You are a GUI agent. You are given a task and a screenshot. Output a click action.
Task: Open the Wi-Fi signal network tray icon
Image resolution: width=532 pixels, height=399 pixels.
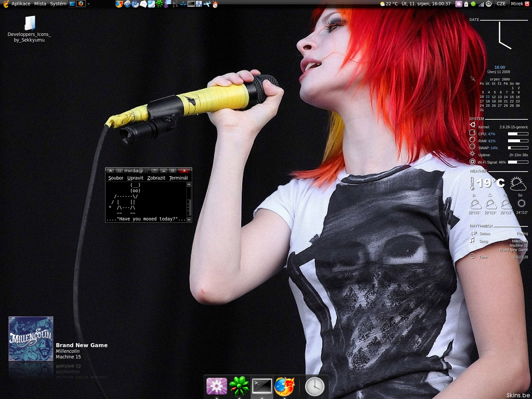pyautogui.click(x=481, y=4)
